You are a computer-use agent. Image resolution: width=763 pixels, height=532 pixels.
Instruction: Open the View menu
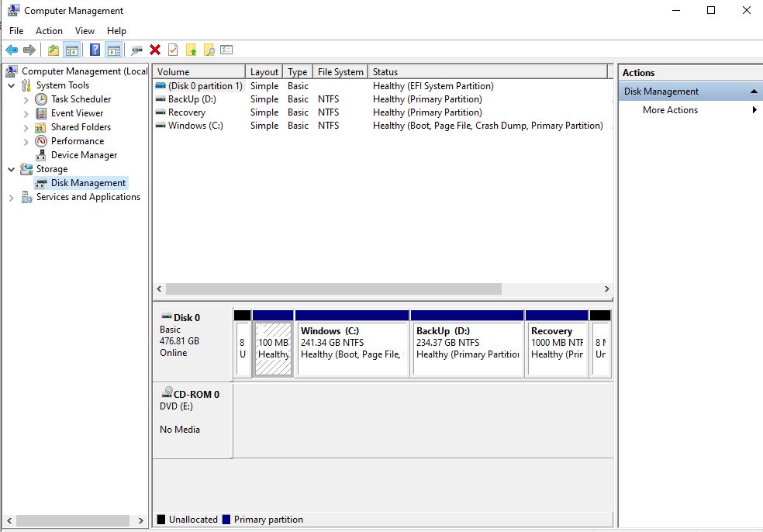coord(85,31)
